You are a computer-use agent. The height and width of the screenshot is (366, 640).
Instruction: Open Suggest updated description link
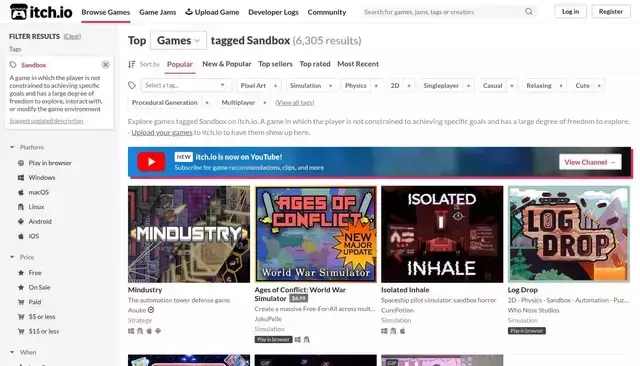pos(46,121)
